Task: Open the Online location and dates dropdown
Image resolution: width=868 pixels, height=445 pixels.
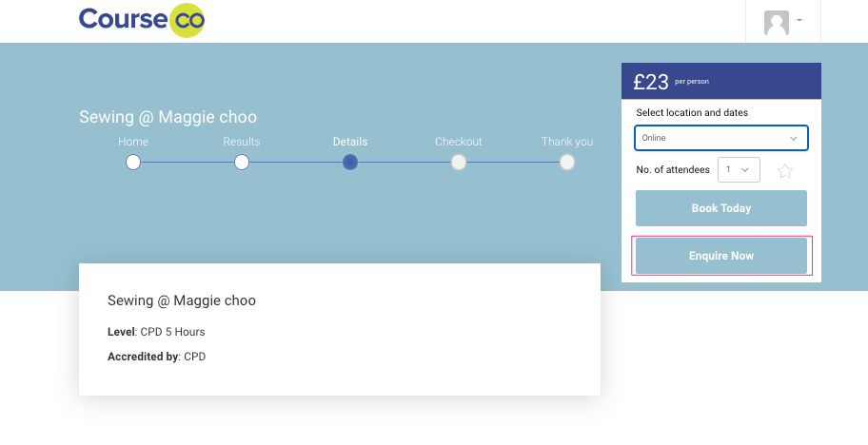Action: click(720, 138)
